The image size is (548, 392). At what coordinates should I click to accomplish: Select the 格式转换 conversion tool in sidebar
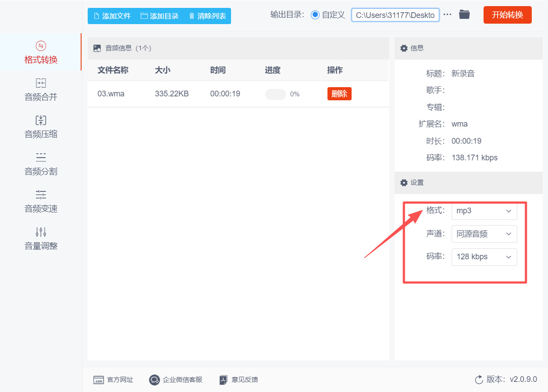point(40,52)
